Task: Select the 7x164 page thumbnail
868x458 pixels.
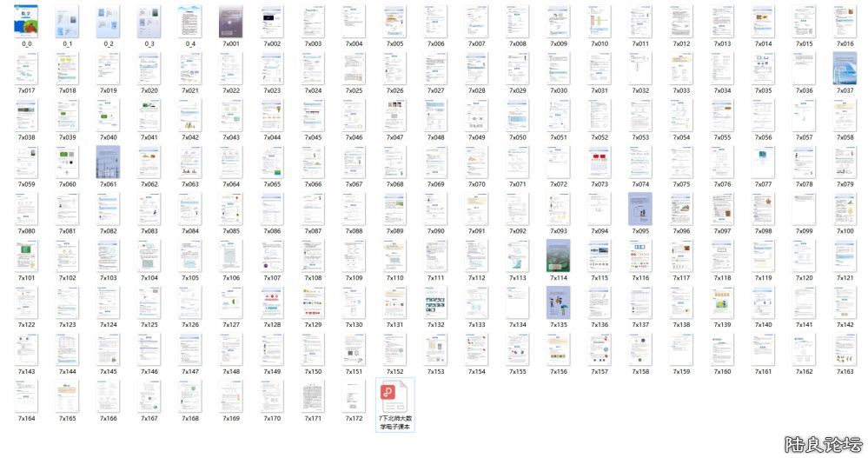Action: [26, 396]
